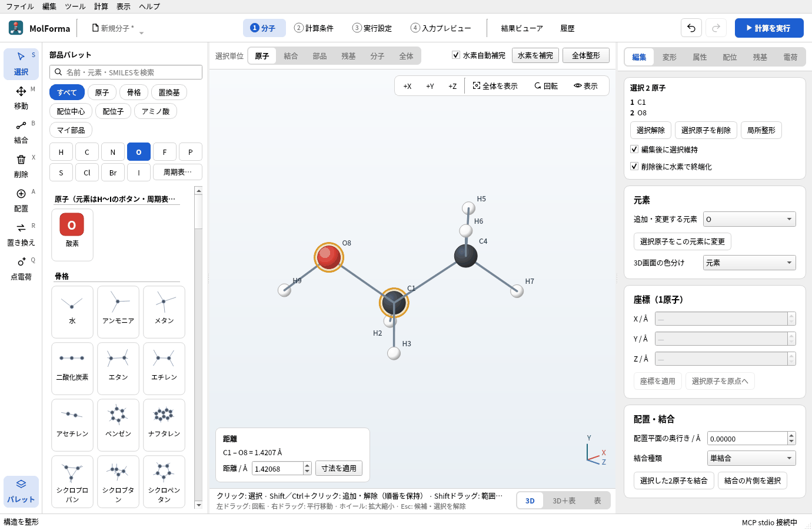Fit view with 全体を表示
The height and width of the screenshot is (530, 812).
[x=495, y=86]
